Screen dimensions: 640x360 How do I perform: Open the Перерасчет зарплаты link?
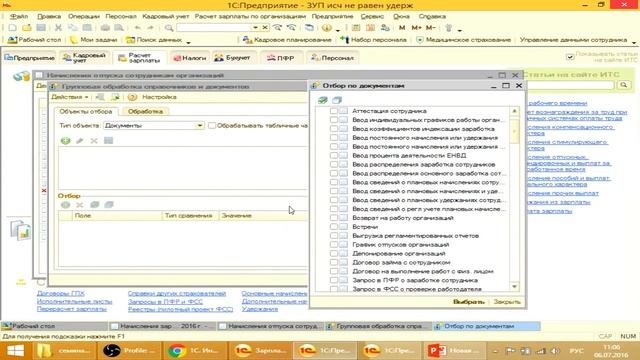(72, 309)
